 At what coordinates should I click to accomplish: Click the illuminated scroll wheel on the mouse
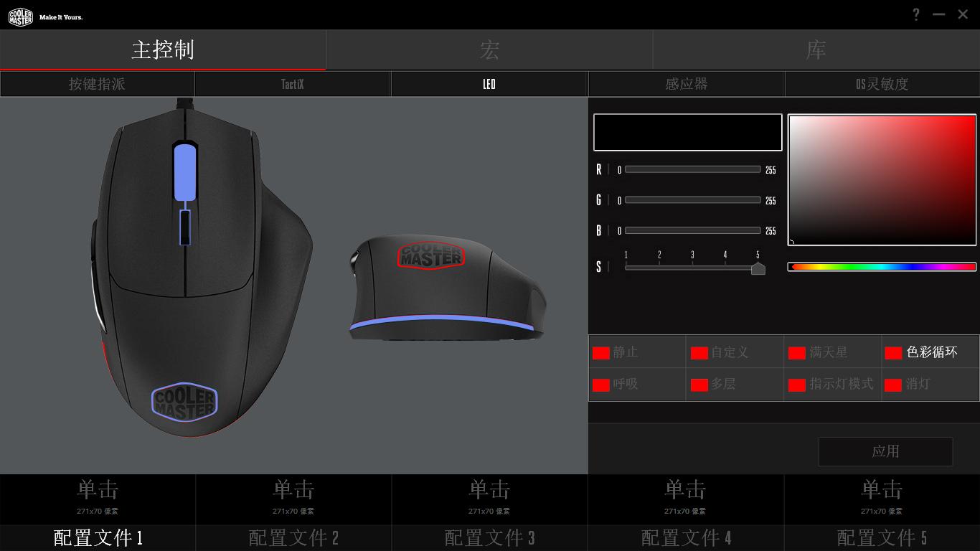(x=184, y=172)
